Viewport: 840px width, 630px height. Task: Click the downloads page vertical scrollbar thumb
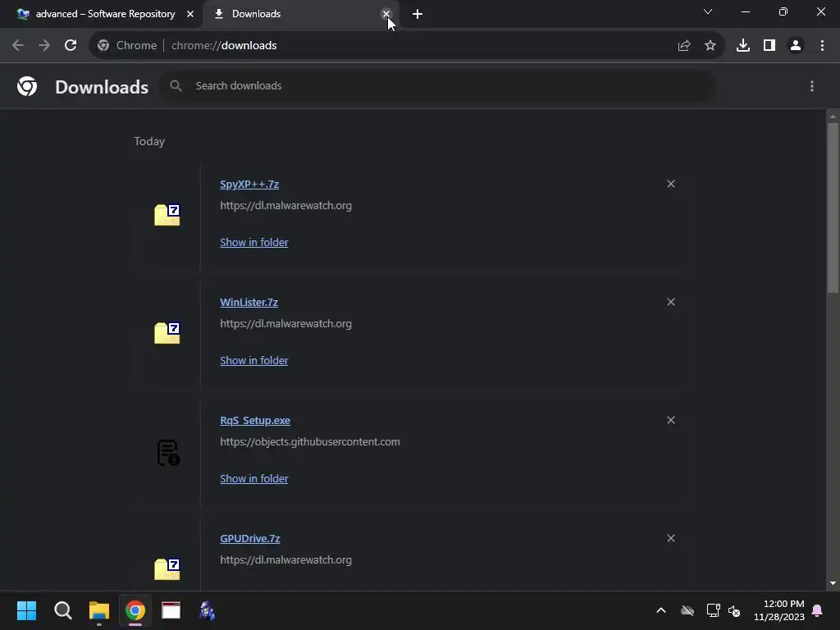pyautogui.click(x=833, y=208)
